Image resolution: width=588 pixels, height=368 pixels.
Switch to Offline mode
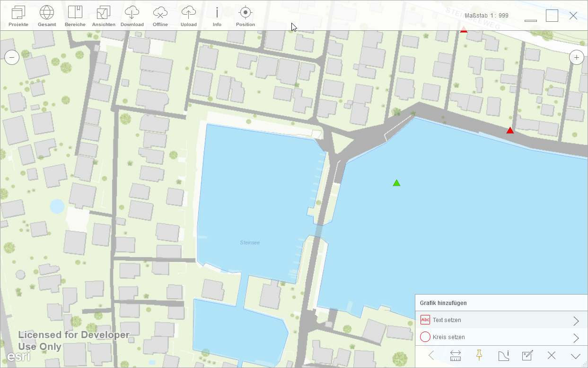click(x=160, y=16)
